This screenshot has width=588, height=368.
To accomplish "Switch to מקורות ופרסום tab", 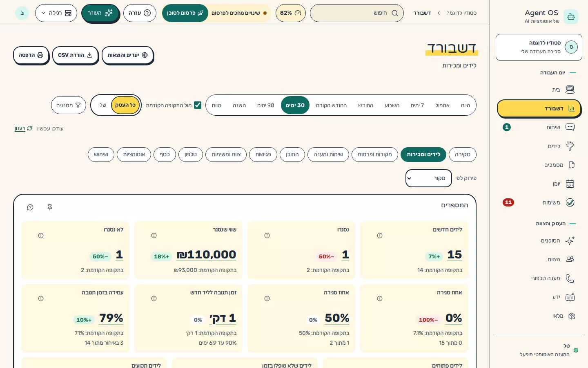I will [375, 155].
